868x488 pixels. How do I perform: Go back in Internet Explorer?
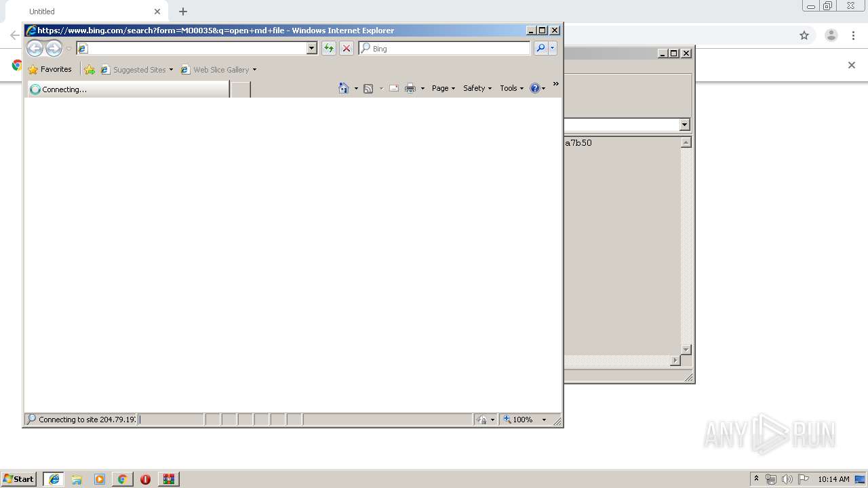(35, 48)
